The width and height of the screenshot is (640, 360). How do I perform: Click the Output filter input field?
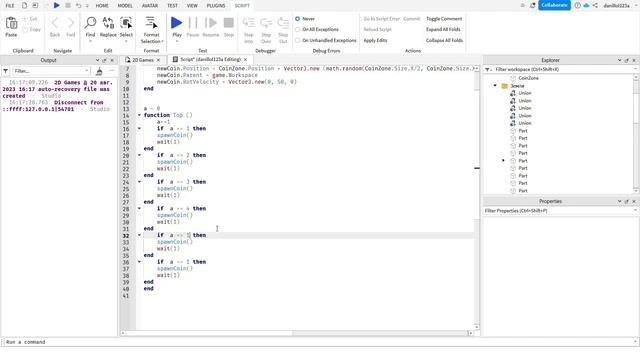(x=51, y=71)
